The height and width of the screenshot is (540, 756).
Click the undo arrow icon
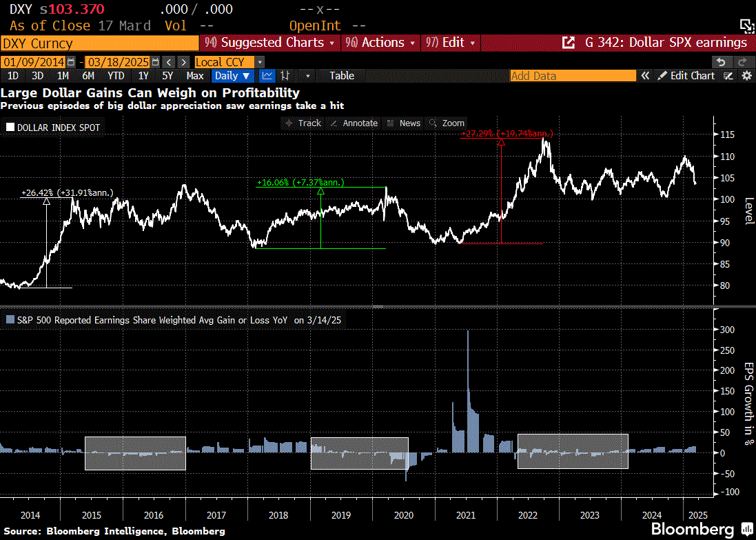721,62
